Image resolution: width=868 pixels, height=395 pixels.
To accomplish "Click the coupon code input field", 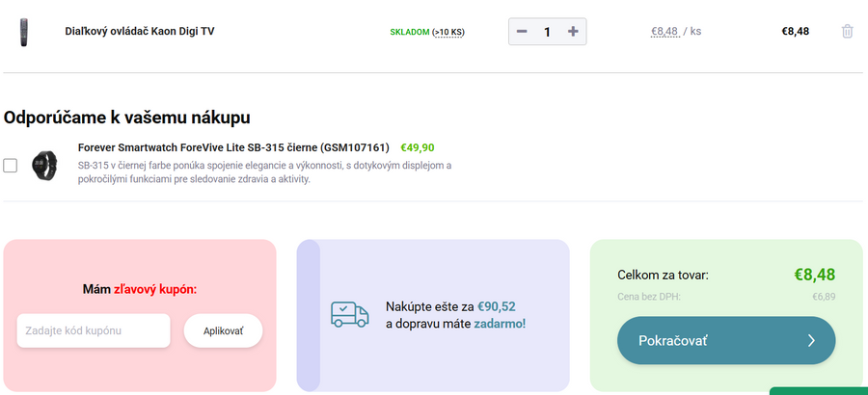I will click(x=94, y=330).
